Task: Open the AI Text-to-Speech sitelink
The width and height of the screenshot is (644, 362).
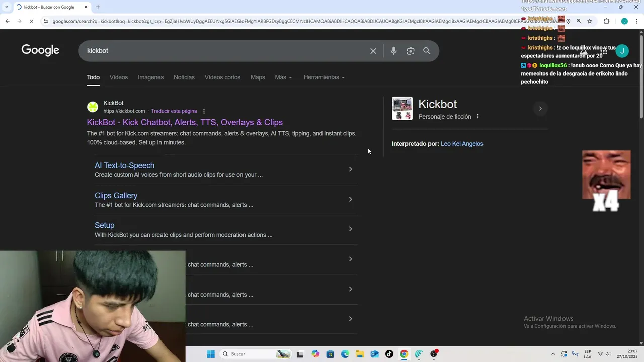Action: coord(124,165)
